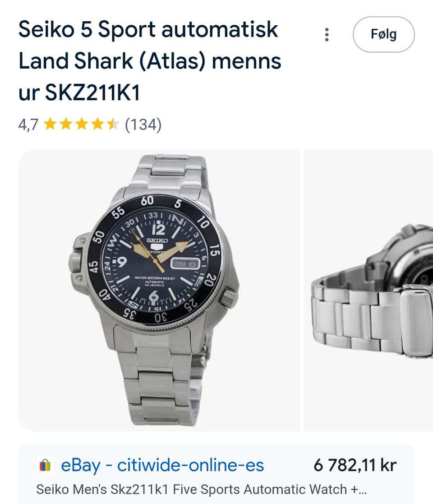Click the 6 782,11 kr price
Screen dimensions: 433x504
pos(355,466)
